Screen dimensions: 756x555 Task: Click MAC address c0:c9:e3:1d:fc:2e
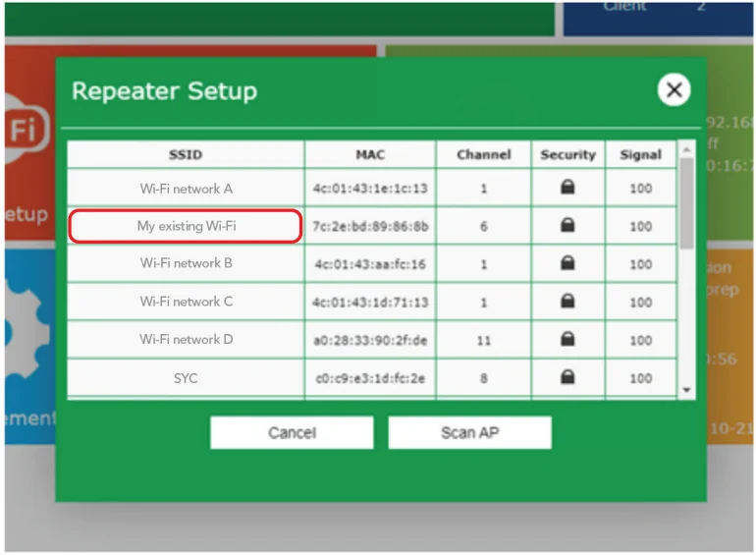tap(370, 378)
